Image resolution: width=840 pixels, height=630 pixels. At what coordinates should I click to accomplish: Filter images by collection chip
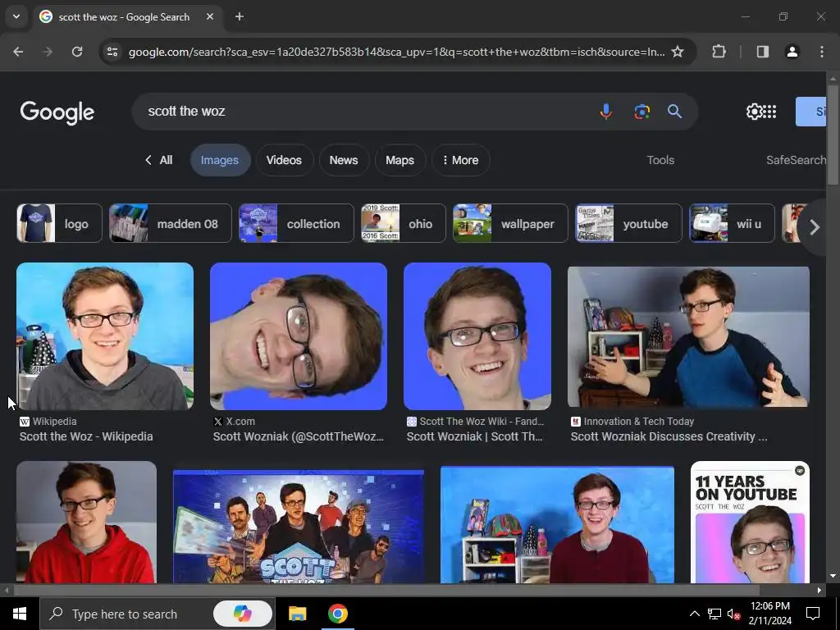pos(296,223)
